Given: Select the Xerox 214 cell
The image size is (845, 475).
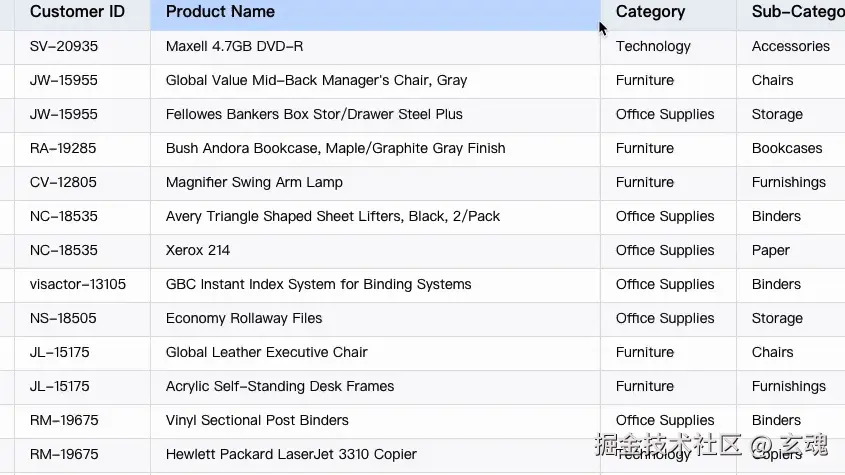Looking at the screenshot, I should (375, 251).
